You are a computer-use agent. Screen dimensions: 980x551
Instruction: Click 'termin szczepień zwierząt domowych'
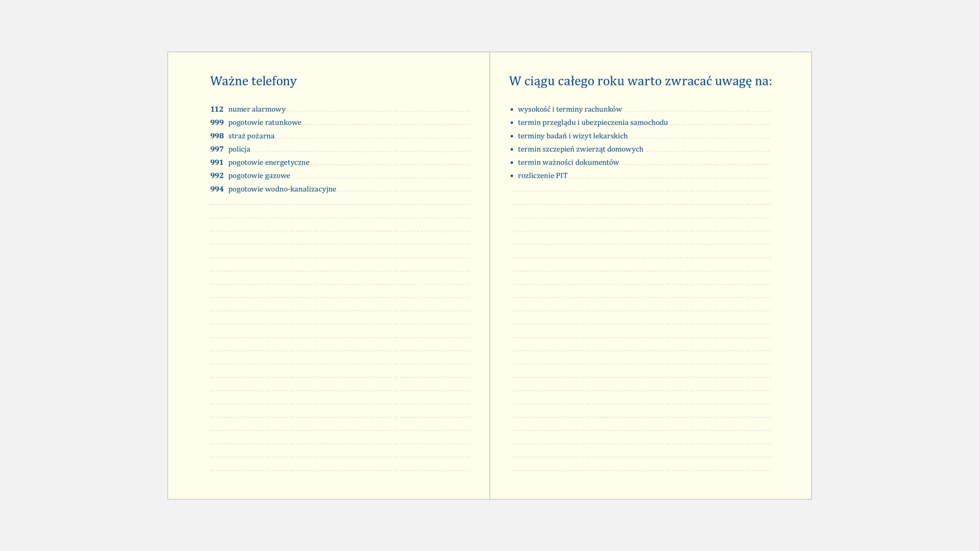(580, 149)
